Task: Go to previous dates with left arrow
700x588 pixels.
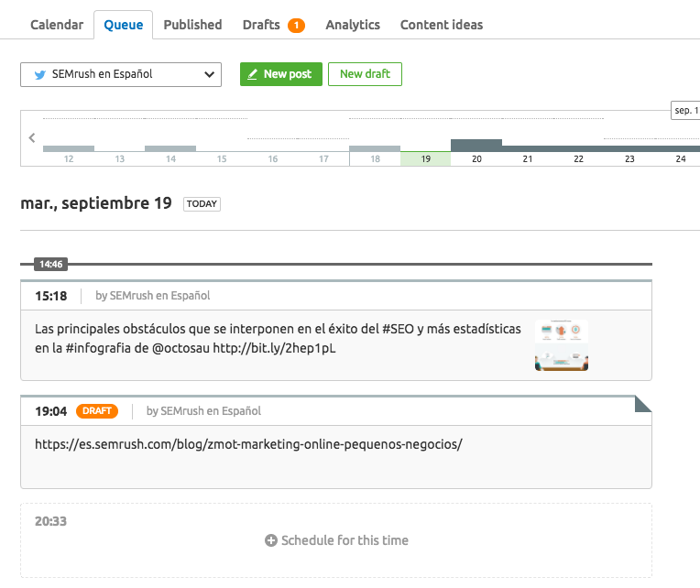Action: click(32, 138)
